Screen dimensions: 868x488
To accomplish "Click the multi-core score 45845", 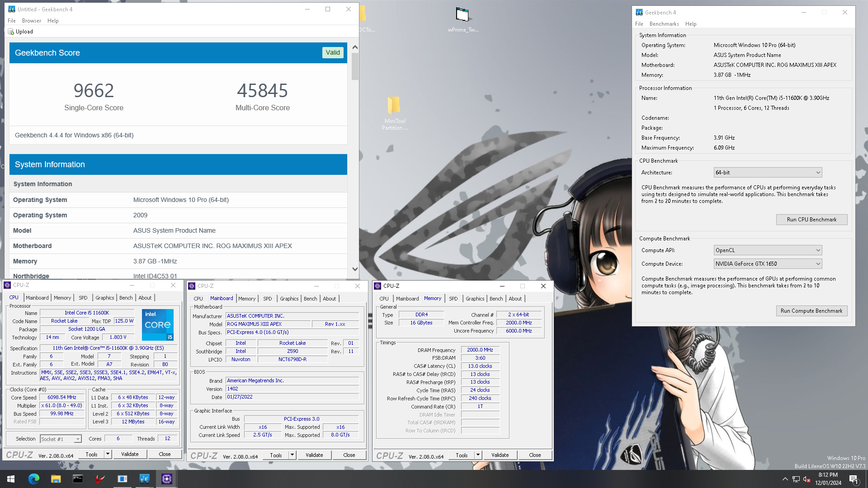I will 262,91.
